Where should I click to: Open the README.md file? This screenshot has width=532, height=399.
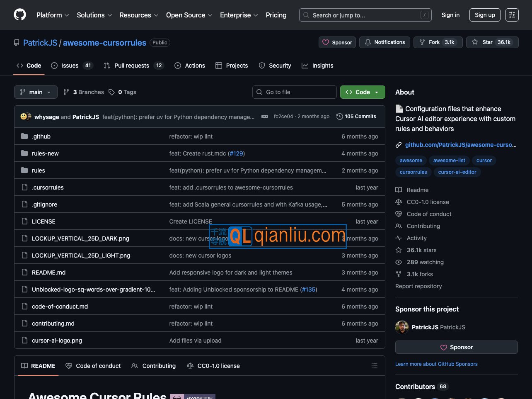[48, 272]
